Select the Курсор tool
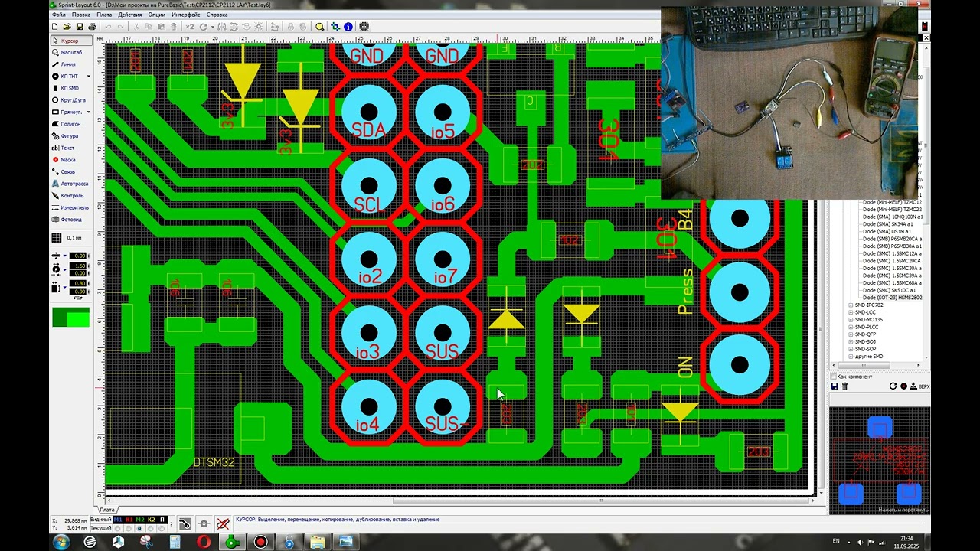This screenshot has height=551, width=980. coord(72,41)
